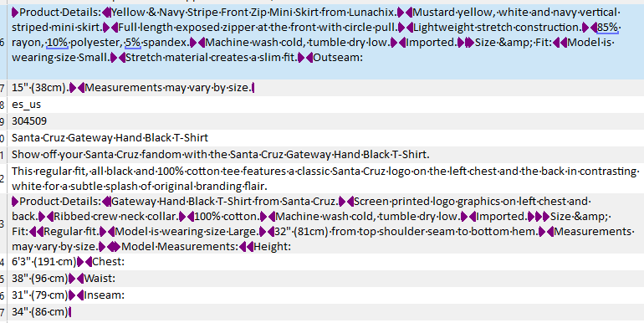Image resolution: width=644 pixels, height=323 pixels.
Task: Select the "es_us" segment row
Action: 325,105
